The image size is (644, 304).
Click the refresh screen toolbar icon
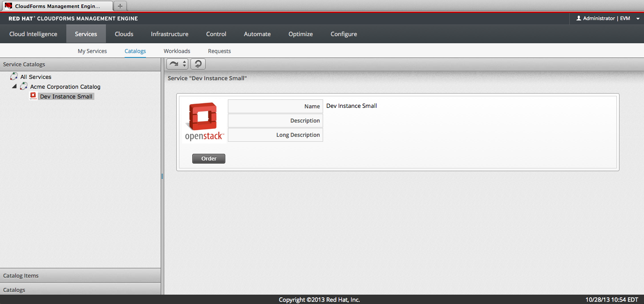(x=198, y=64)
